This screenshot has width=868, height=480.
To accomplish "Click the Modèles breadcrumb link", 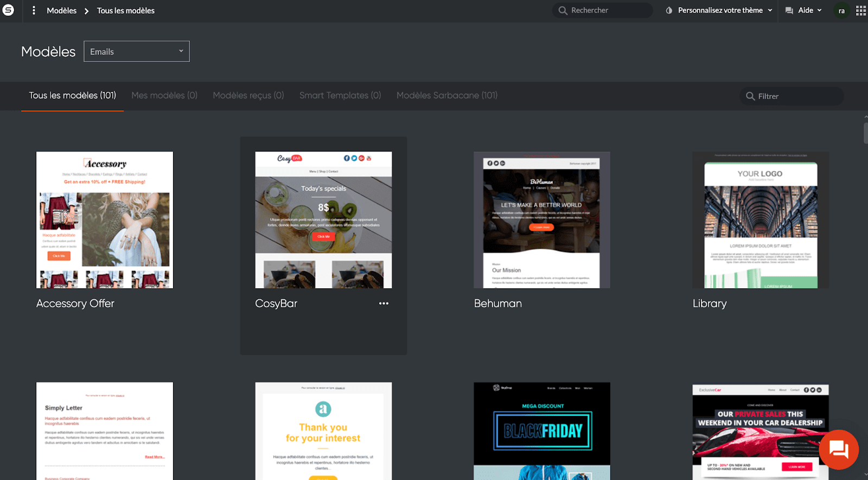I will click(62, 10).
